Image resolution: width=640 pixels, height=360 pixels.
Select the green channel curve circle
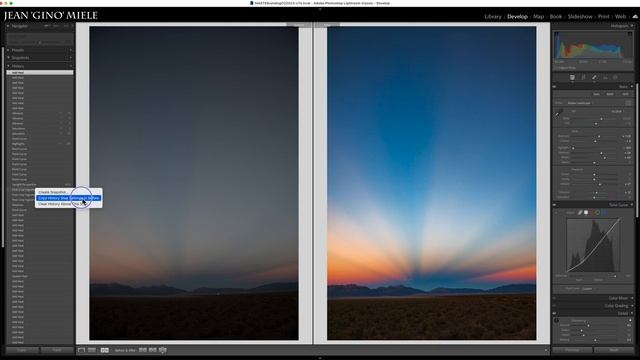click(598, 213)
